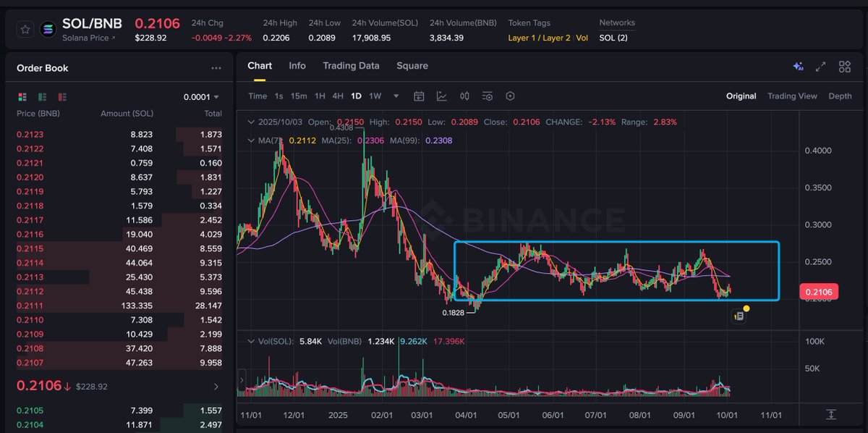Screen dimensions: 868x433
Task: Show only buy orders in order book
Action: tap(43, 96)
